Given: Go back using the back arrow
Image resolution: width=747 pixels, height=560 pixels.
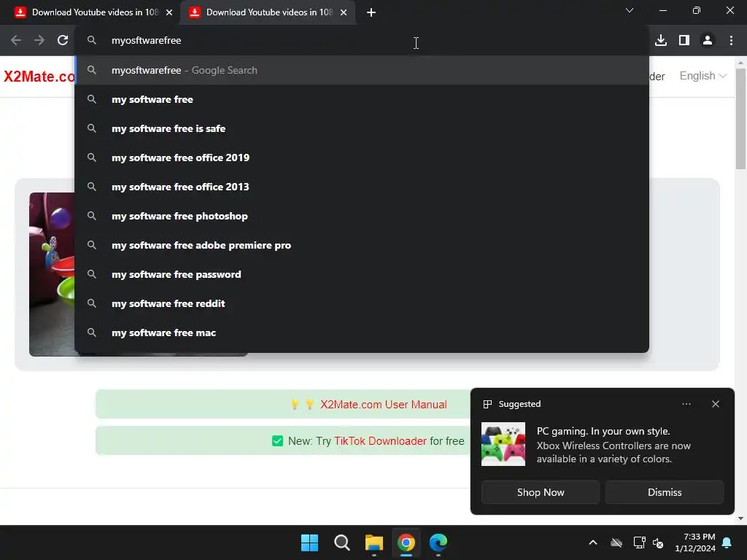Looking at the screenshot, I should [x=16, y=41].
